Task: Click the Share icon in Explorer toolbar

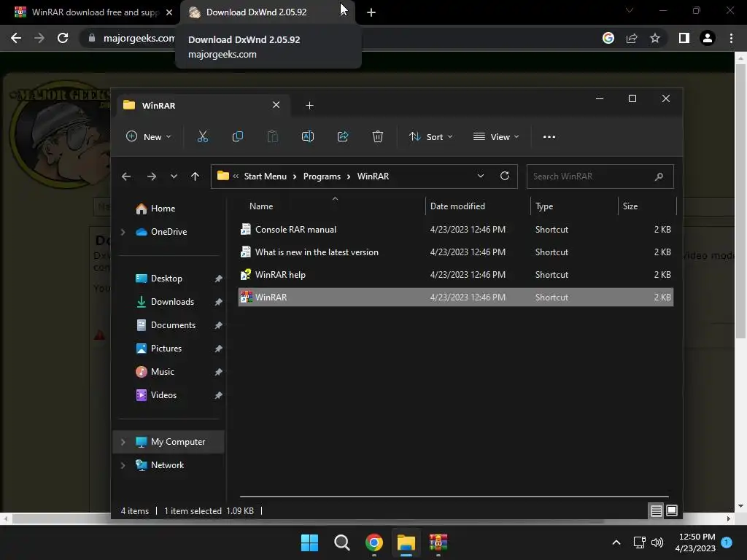Action: point(343,136)
